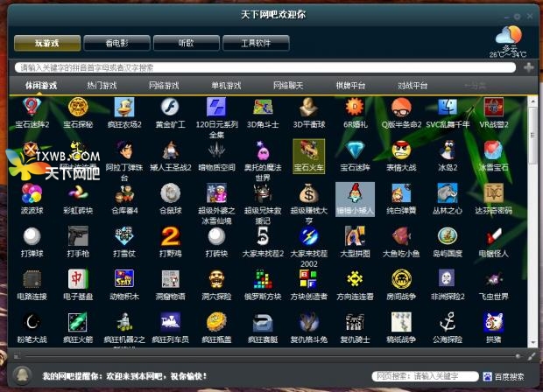Open 黄金矿工 Flash game icon
This screenshot has height=392, width=543.
171,108
